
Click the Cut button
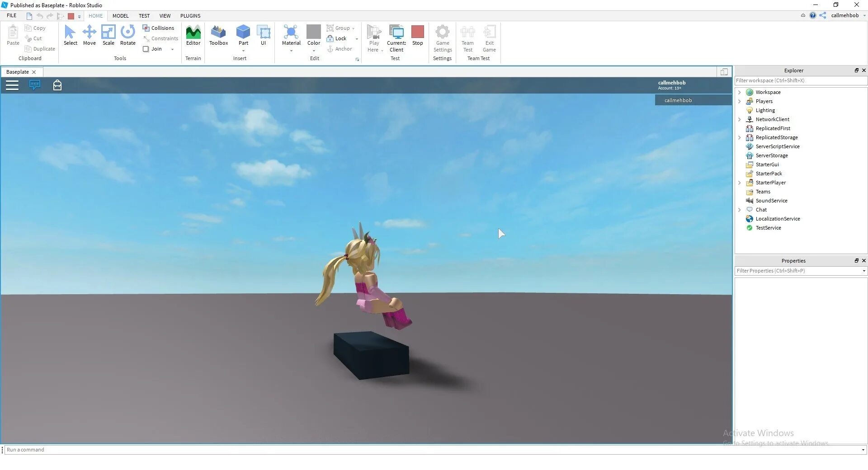33,38
